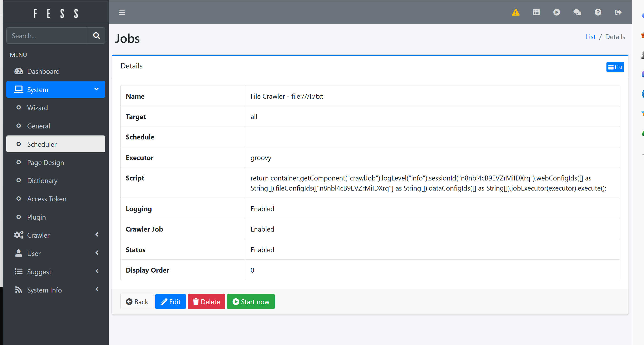Expand the User menu
This screenshot has width=644, height=345.
[56, 253]
